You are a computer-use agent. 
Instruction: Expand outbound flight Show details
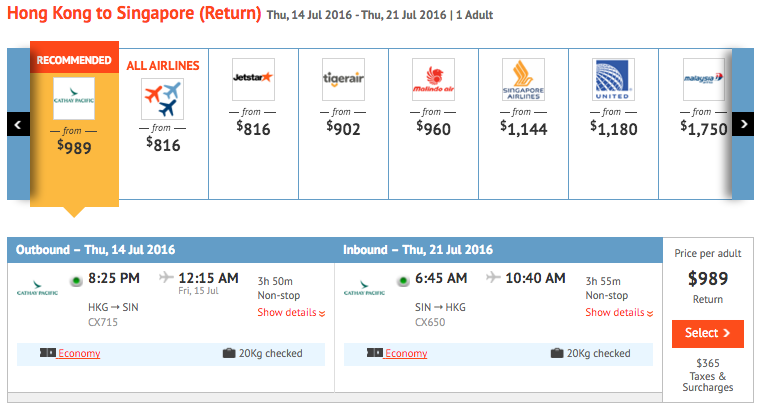click(291, 312)
